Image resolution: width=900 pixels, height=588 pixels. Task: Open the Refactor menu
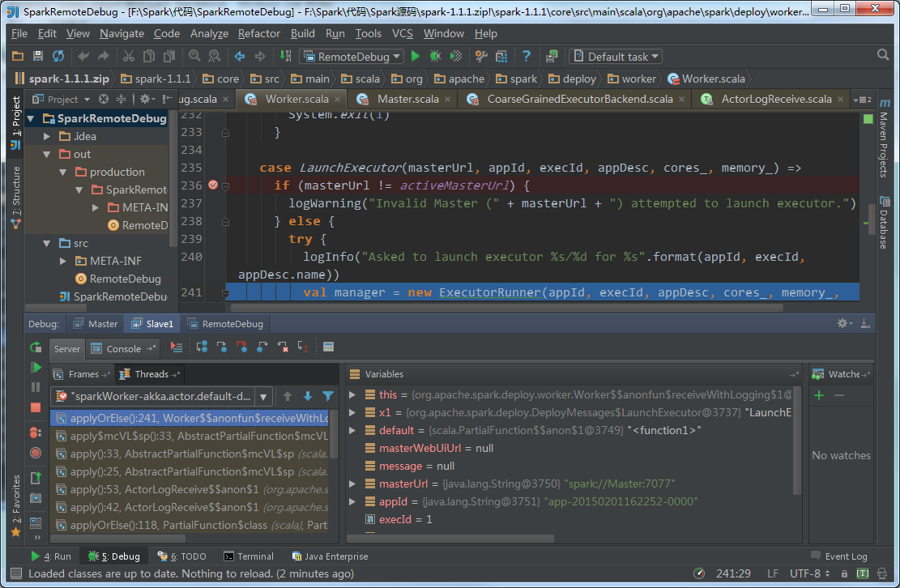[259, 33]
